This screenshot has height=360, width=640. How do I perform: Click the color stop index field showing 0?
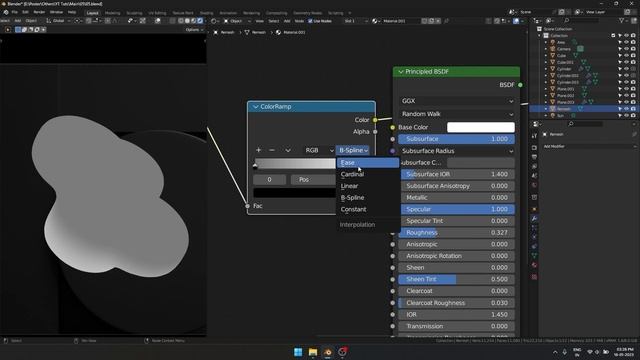pos(269,180)
